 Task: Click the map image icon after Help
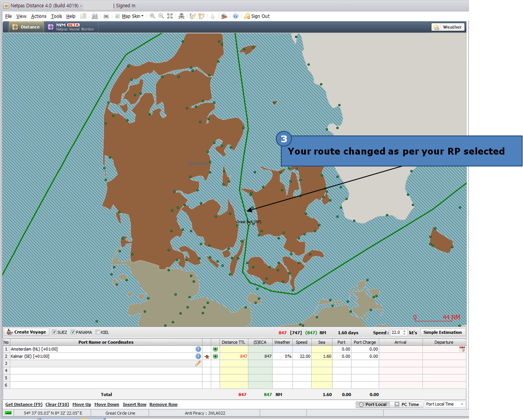(x=83, y=16)
